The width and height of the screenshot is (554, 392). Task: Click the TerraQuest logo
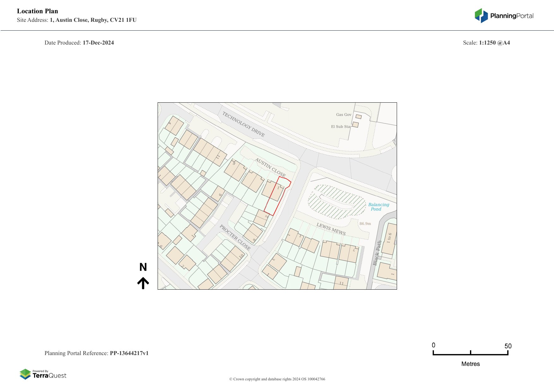pyautogui.click(x=43, y=374)
